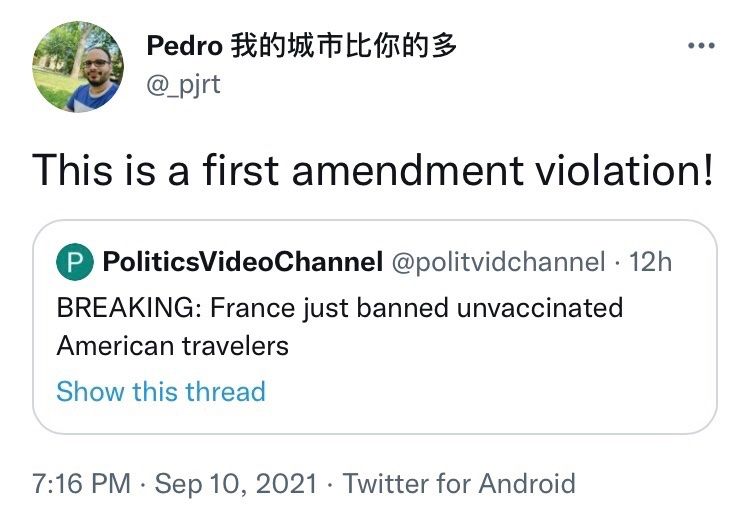
Task: Click the Chinese characters in the display name
Action: click(343, 46)
